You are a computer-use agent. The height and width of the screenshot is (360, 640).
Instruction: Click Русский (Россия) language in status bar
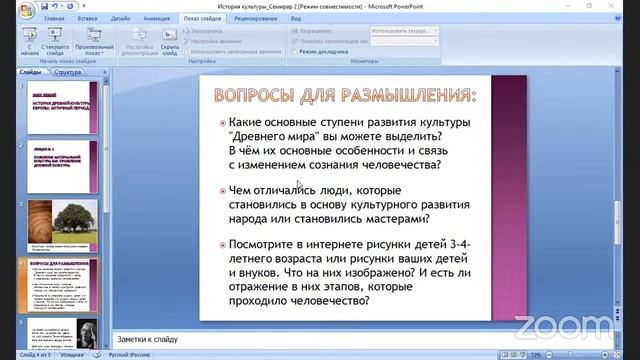click(129, 355)
